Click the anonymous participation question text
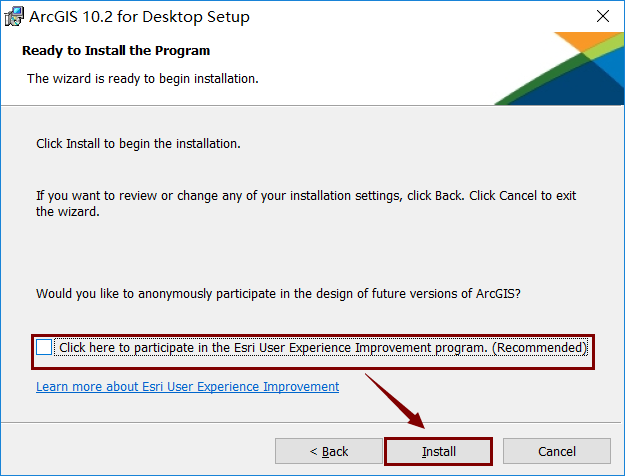The width and height of the screenshot is (625, 476). (277, 294)
